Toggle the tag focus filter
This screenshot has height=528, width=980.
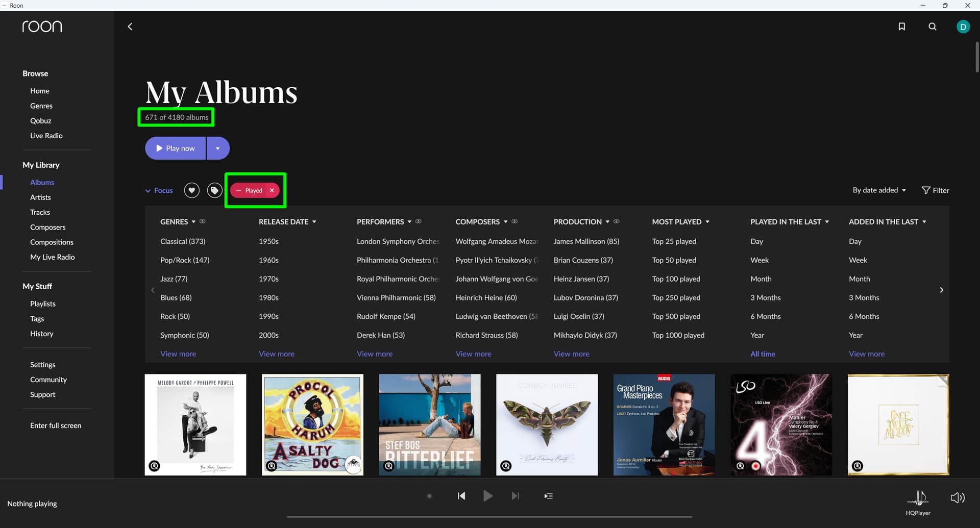214,190
